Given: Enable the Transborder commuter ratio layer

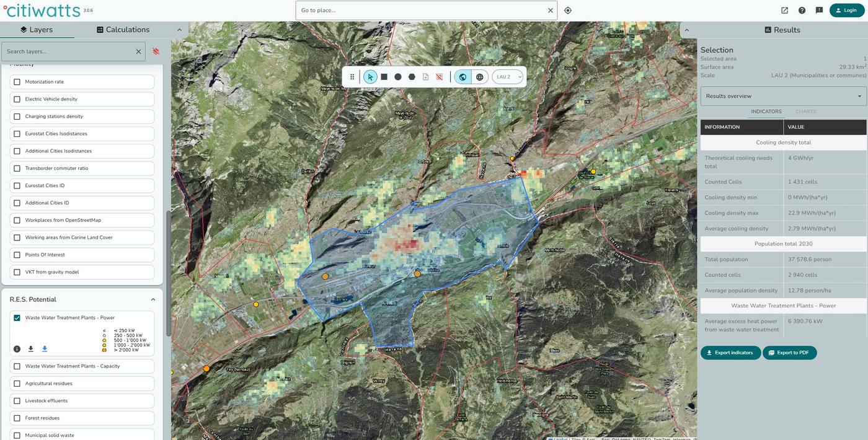Looking at the screenshot, I should [17, 168].
